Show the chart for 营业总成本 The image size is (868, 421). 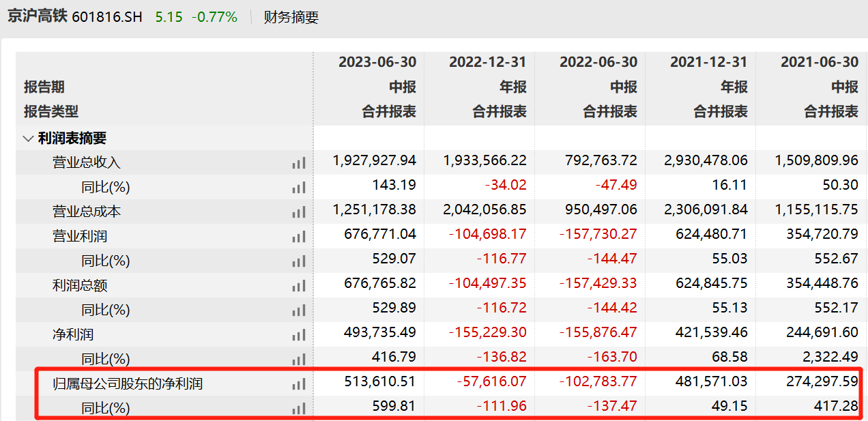[298, 212]
